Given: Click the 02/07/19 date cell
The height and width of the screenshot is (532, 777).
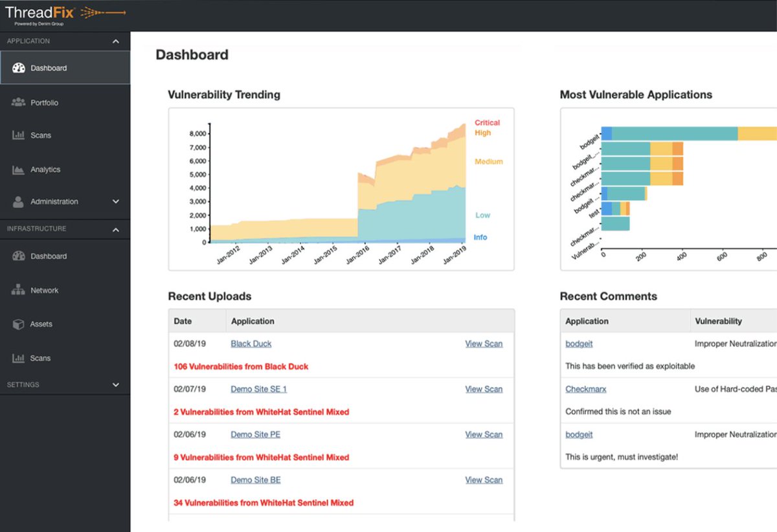Looking at the screenshot, I should tap(190, 389).
